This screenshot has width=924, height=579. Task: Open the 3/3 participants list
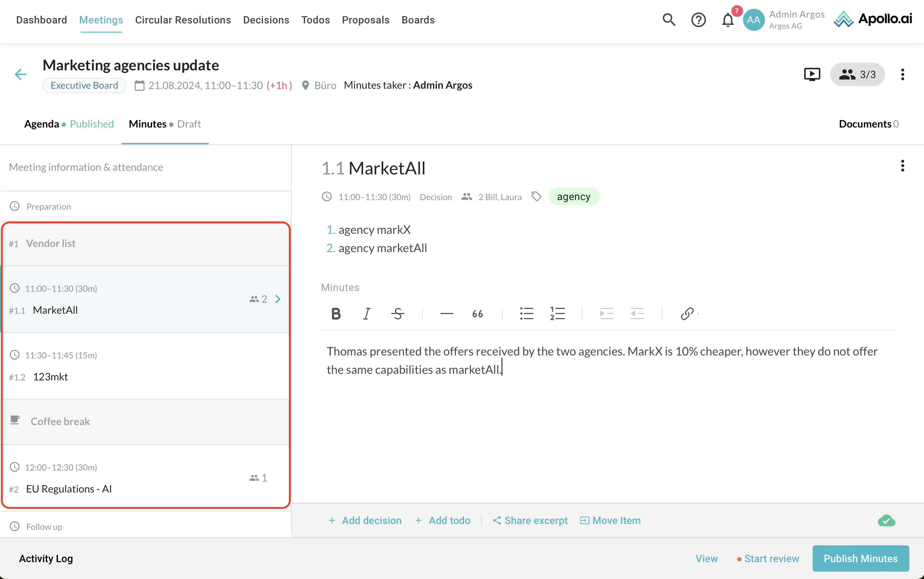pyautogui.click(x=857, y=74)
